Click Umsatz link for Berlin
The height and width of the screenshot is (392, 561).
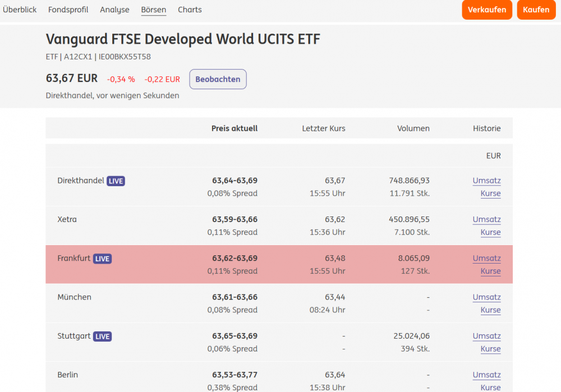[x=486, y=375]
